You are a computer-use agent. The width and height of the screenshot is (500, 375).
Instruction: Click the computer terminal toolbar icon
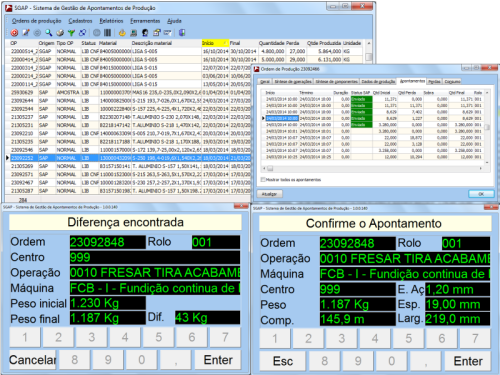pos(134,33)
